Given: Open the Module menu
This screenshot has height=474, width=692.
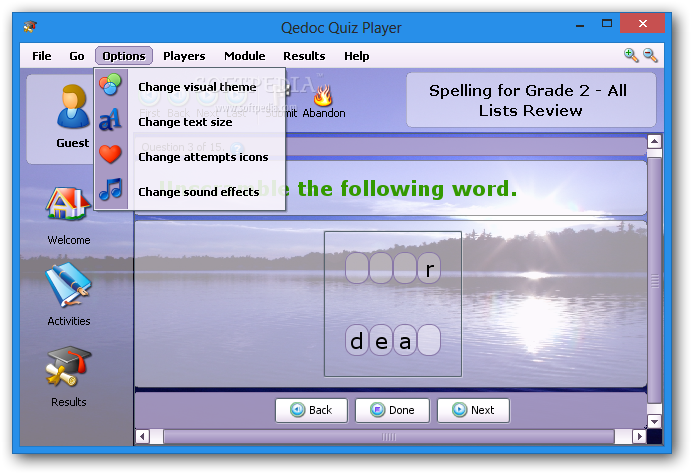Looking at the screenshot, I should 244,56.
